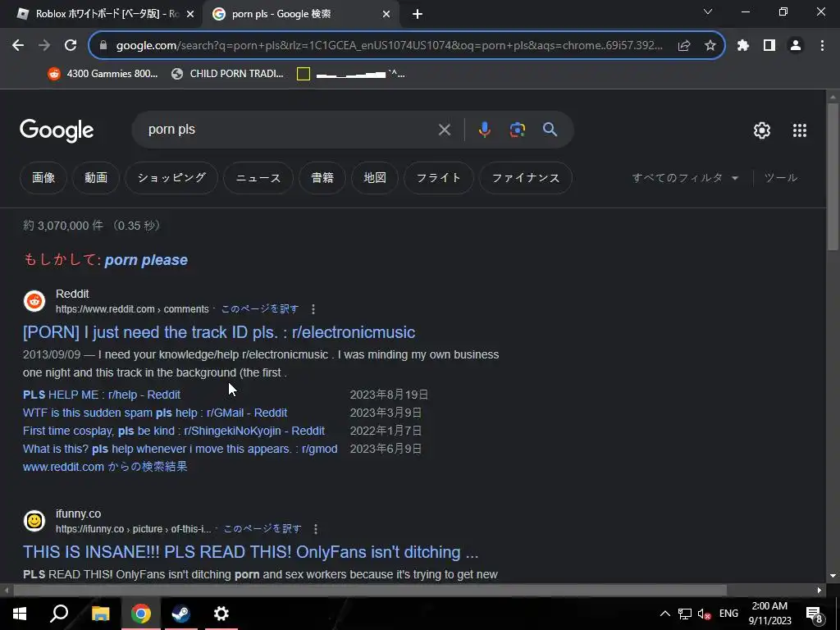Open the Google apps grid
This screenshot has width=840, height=630.
pyautogui.click(x=799, y=130)
